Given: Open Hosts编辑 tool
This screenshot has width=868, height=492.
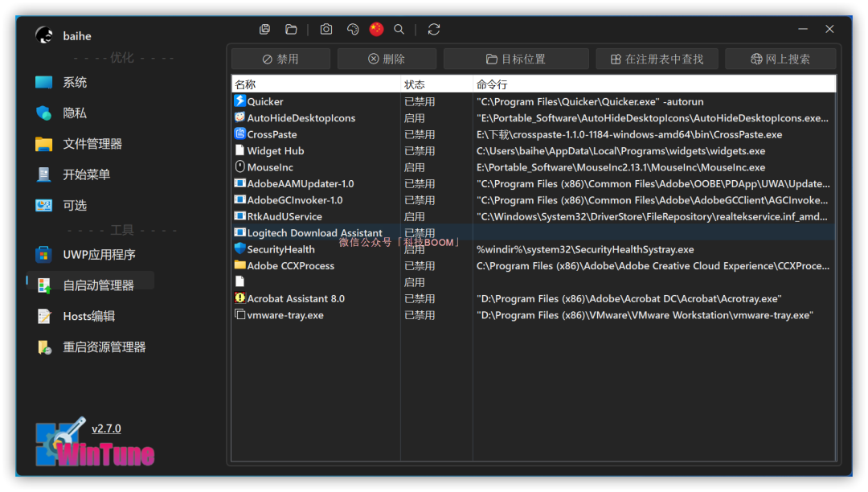Looking at the screenshot, I should pyautogui.click(x=76, y=316).
